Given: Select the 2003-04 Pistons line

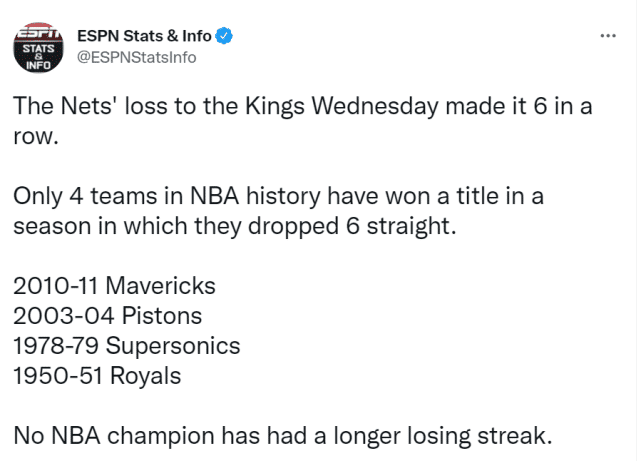Looking at the screenshot, I should click(108, 316).
